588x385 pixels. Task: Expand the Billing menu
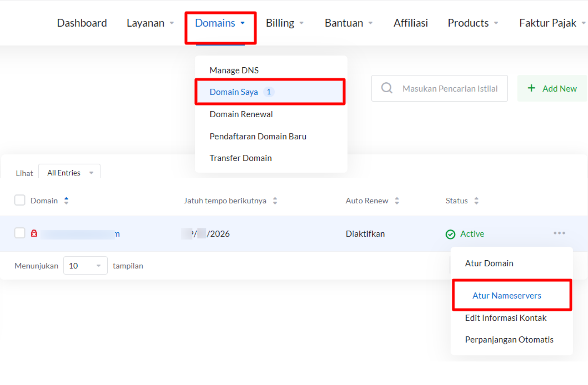coord(284,23)
